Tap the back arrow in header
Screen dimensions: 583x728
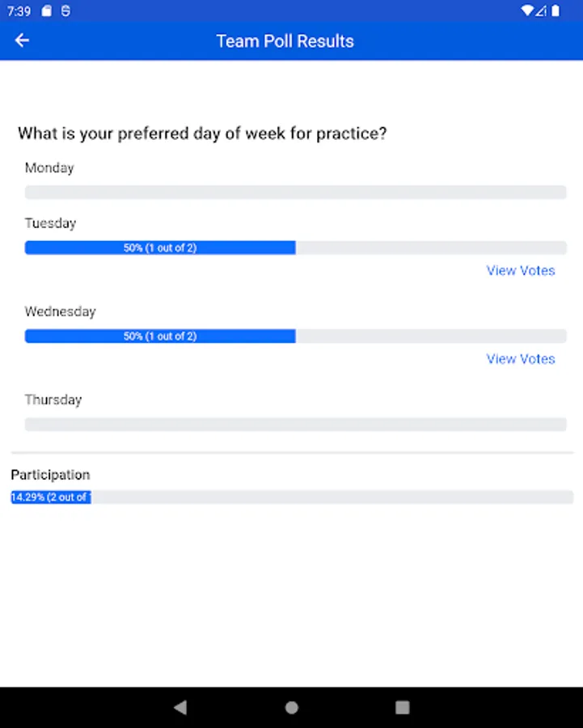[22, 40]
